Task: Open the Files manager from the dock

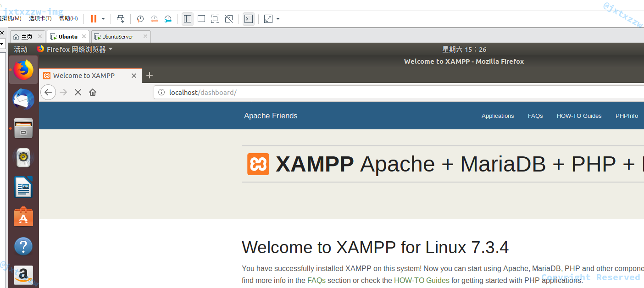Action: [23, 128]
